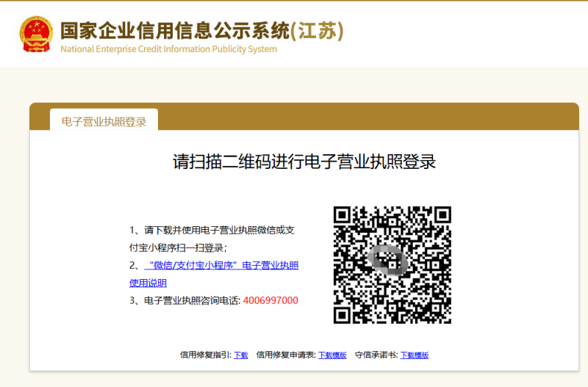Download the 信用修复指引 via its 下载 link
This screenshot has width=588, height=387.
241,355
